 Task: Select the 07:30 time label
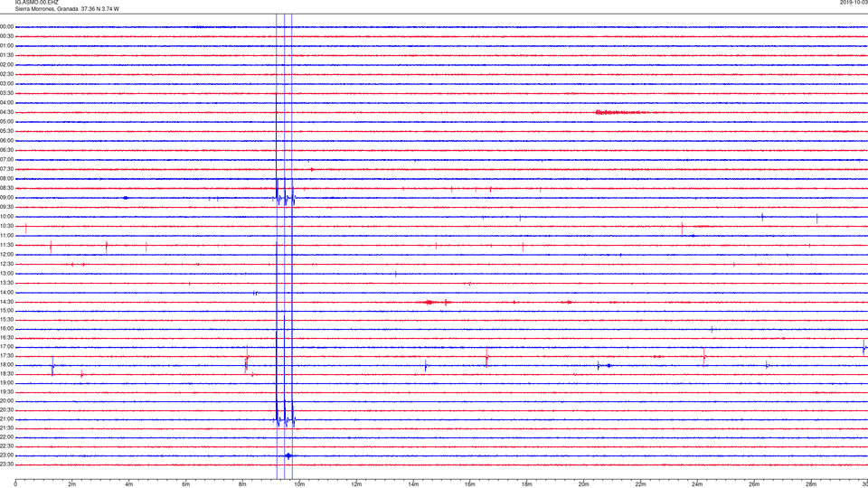click(7, 169)
